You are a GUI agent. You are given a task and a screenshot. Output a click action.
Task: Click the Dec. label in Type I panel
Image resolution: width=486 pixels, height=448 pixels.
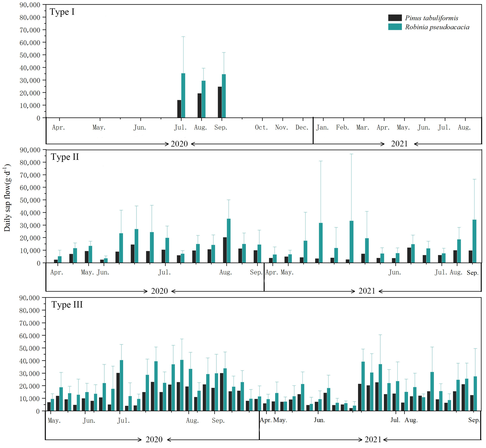pos(302,127)
